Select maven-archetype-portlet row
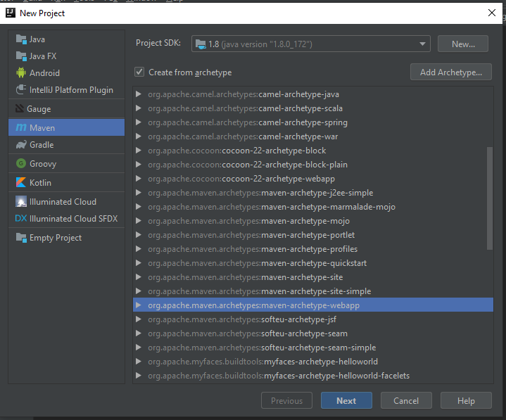Viewport: 506px width, 420px height. (313, 235)
